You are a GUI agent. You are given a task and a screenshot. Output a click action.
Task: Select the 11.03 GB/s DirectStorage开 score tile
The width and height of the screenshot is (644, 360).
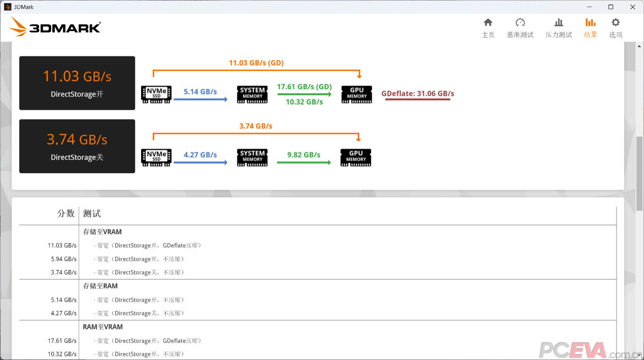point(77,83)
